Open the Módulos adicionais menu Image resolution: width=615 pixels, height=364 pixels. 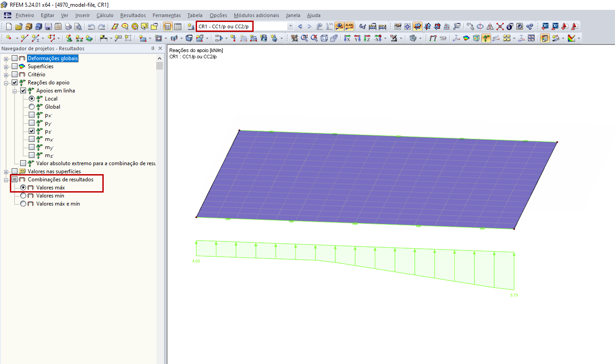click(256, 15)
